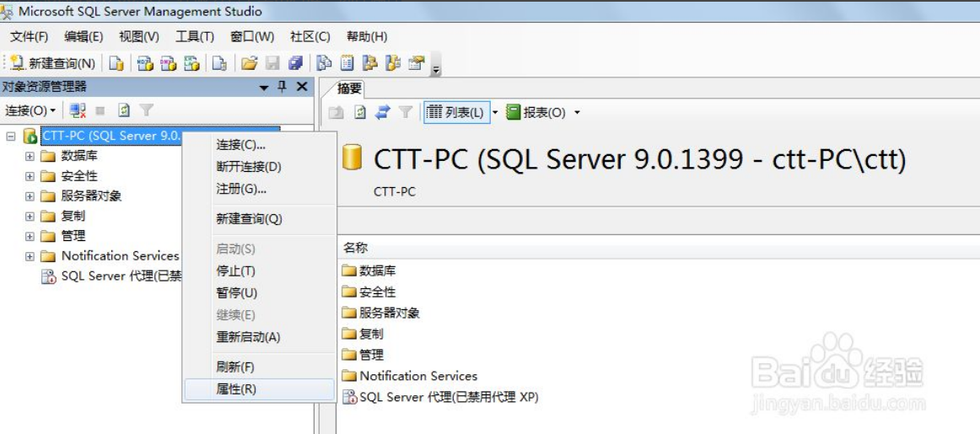
Task: Select SQL Server 代理(已禁用代理 XP) in summary list
Action: pos(440,397)
